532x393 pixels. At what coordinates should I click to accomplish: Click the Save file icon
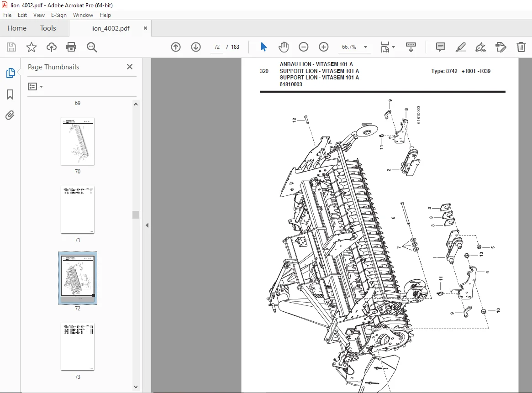[11, 47]
